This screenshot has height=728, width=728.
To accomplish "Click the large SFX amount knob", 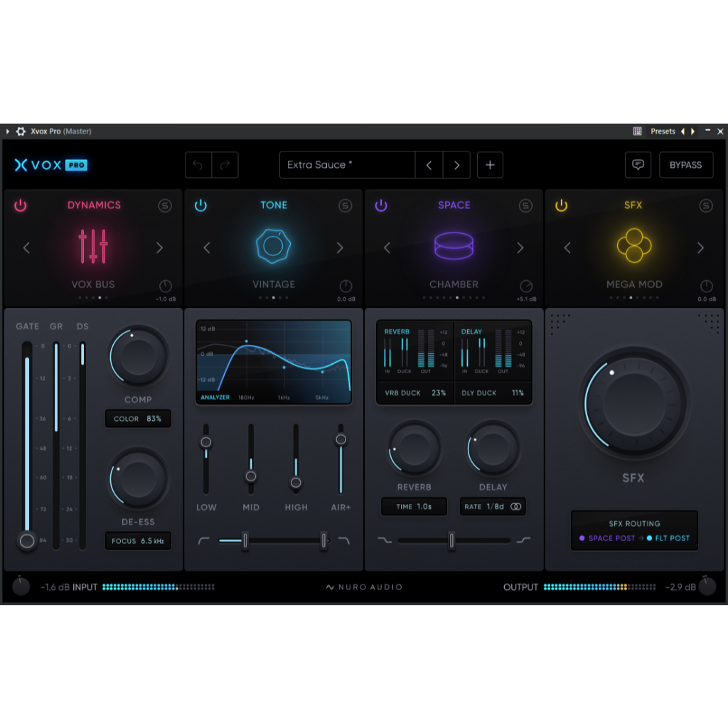I will [x=633, y=404].
